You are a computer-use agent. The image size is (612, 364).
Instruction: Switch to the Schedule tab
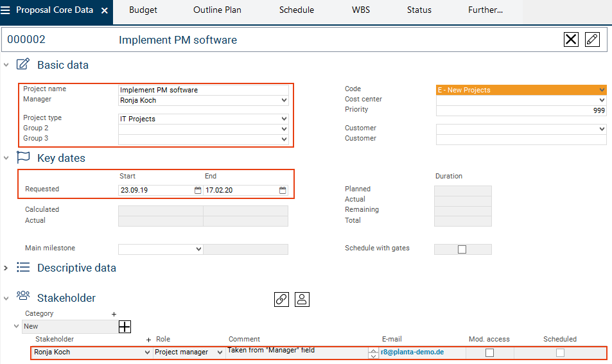(296, 10)
